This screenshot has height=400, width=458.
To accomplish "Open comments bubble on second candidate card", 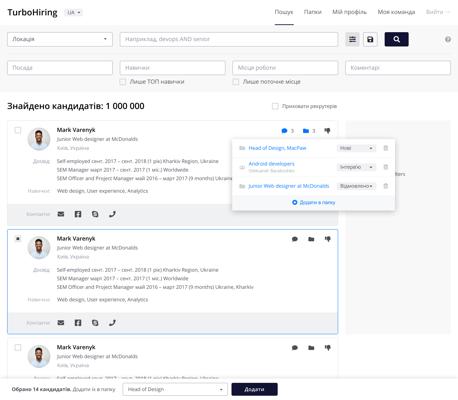I will [295, 239].
